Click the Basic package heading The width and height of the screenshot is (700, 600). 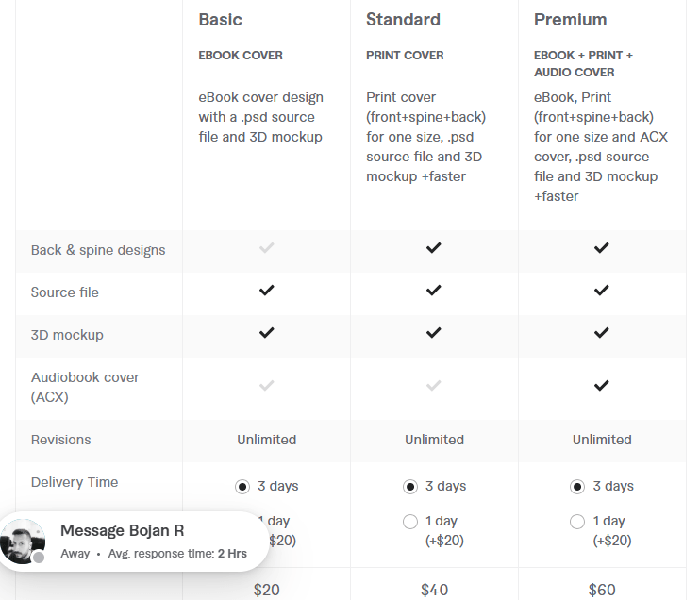pos(220,20)
